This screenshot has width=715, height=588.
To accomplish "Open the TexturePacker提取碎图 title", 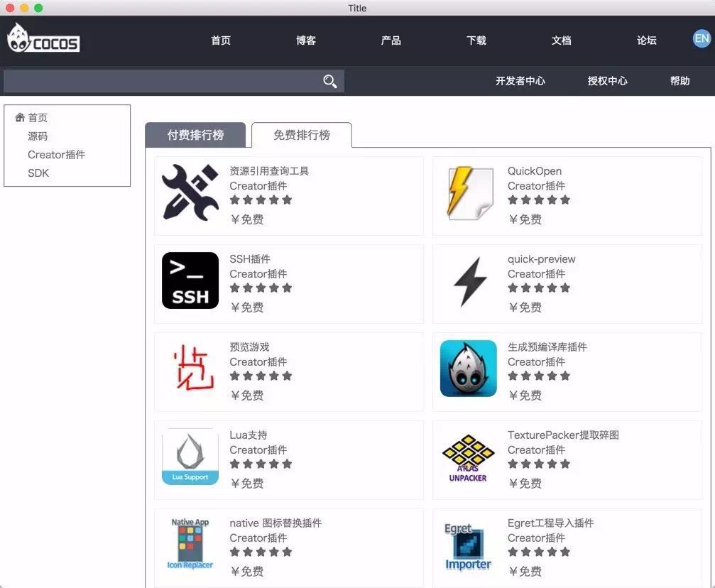I will 563,435.
